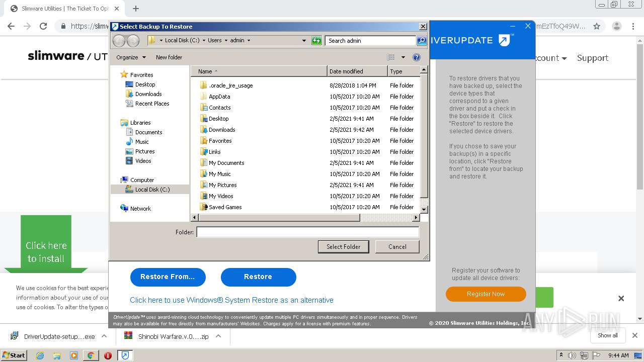Open a new Chrome tab with plus icon
Image resolution: width=644 pixels, height=362 pixels.
(136, 9)
